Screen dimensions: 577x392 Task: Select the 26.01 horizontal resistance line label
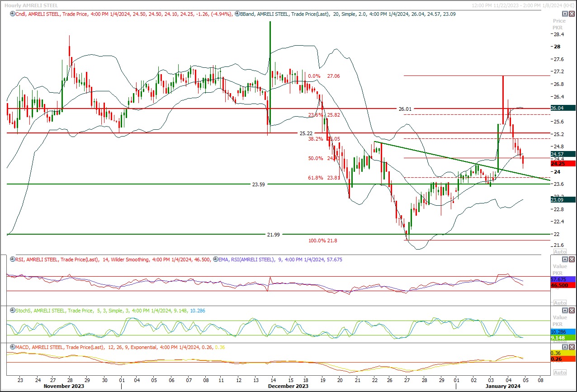point(405,109)
